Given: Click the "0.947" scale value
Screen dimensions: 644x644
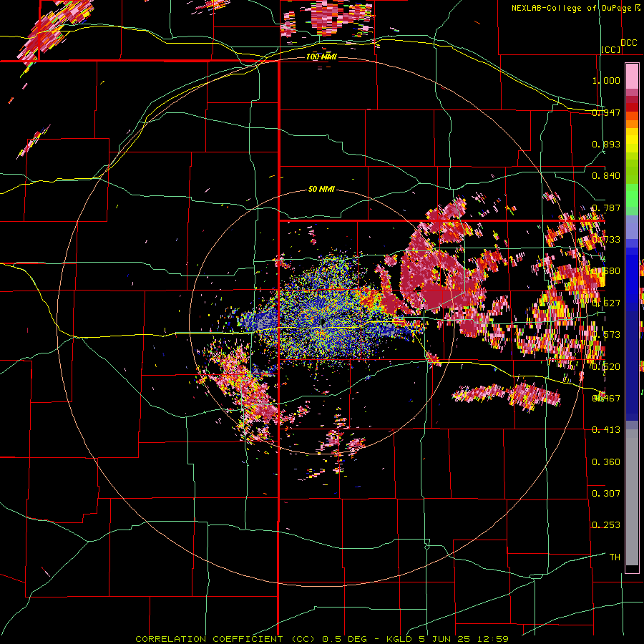Looking at the screenshot, I should tap(606, 112).
